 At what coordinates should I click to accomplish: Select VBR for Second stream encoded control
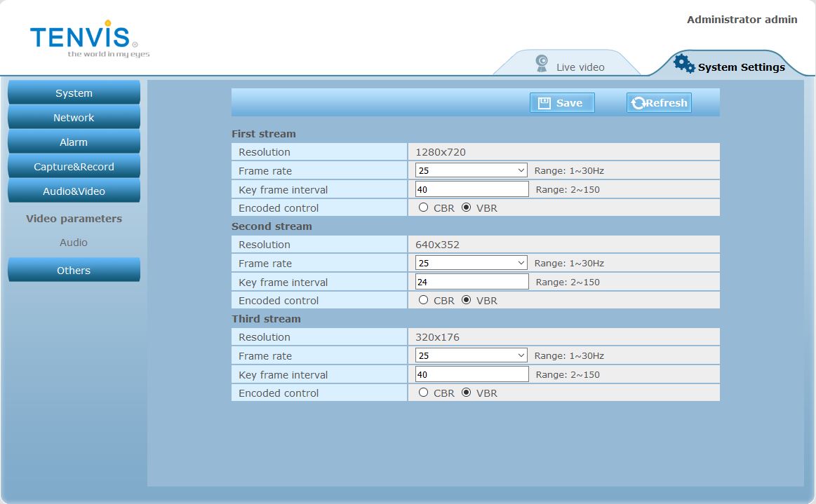point(466,300)
